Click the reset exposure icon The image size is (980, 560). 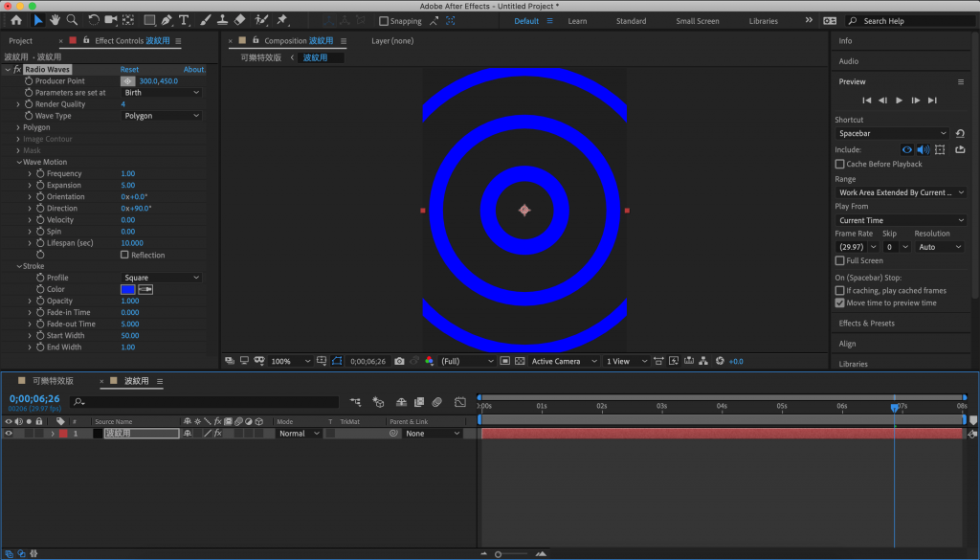pyautogui.click(x=720, y=361)
